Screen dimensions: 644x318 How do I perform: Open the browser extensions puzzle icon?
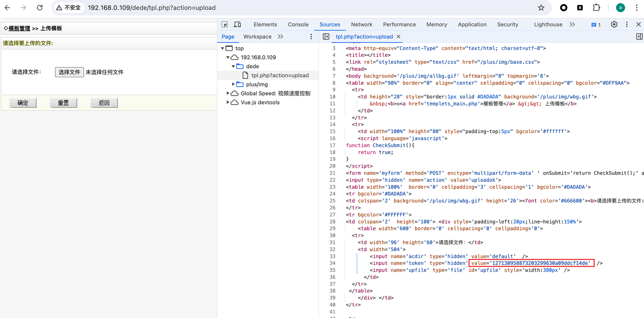[x=596, y=8]
